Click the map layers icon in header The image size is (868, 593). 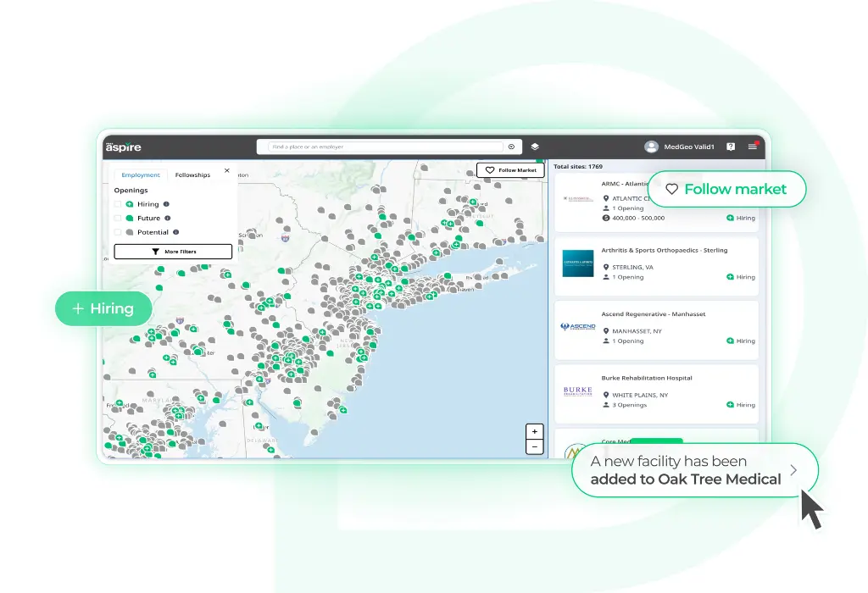(535, 147)
